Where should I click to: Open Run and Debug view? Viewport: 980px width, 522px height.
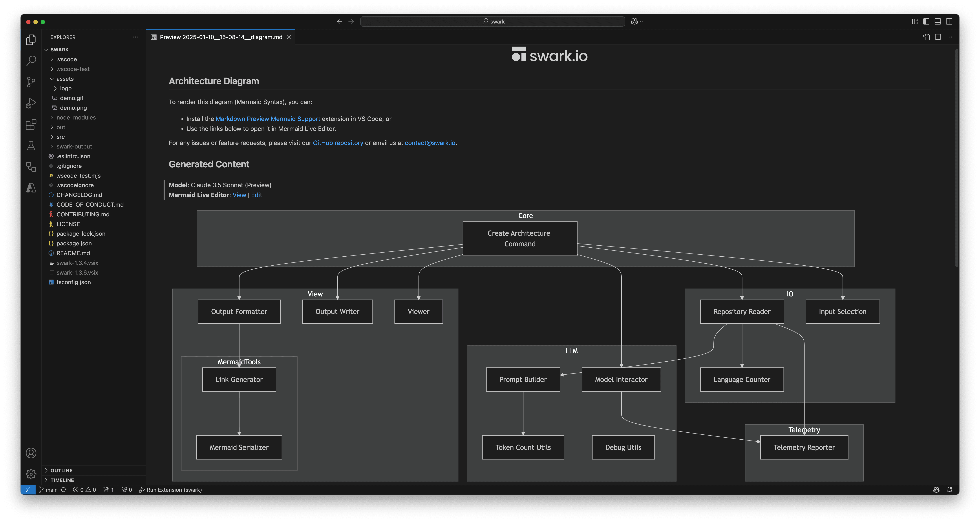(31, 103)
